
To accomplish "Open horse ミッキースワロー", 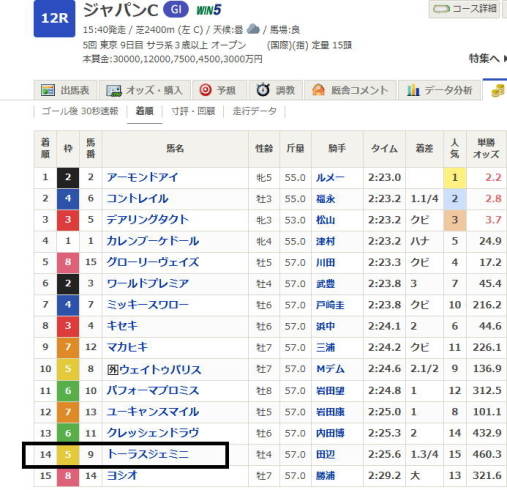I will tap(148, 305).
